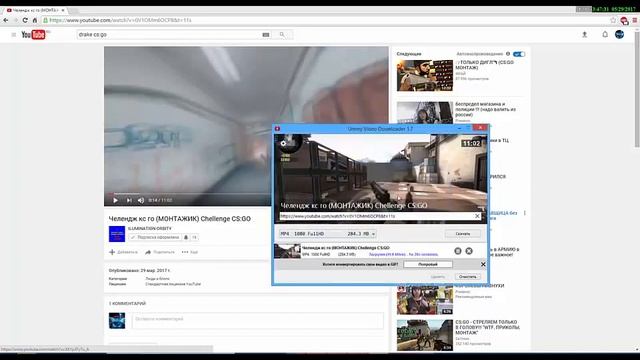Open the account avatar menu

(x=620, y=35)
